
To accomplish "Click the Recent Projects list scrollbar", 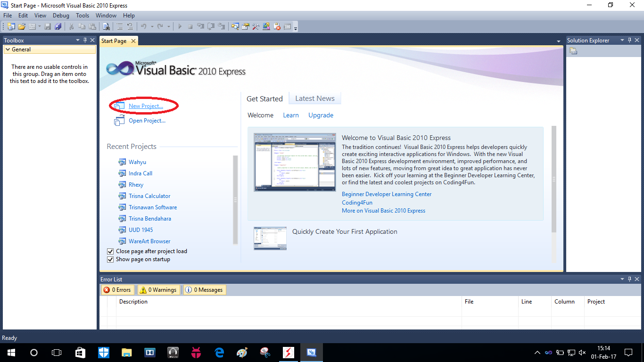I will click(x=235, y=200).
